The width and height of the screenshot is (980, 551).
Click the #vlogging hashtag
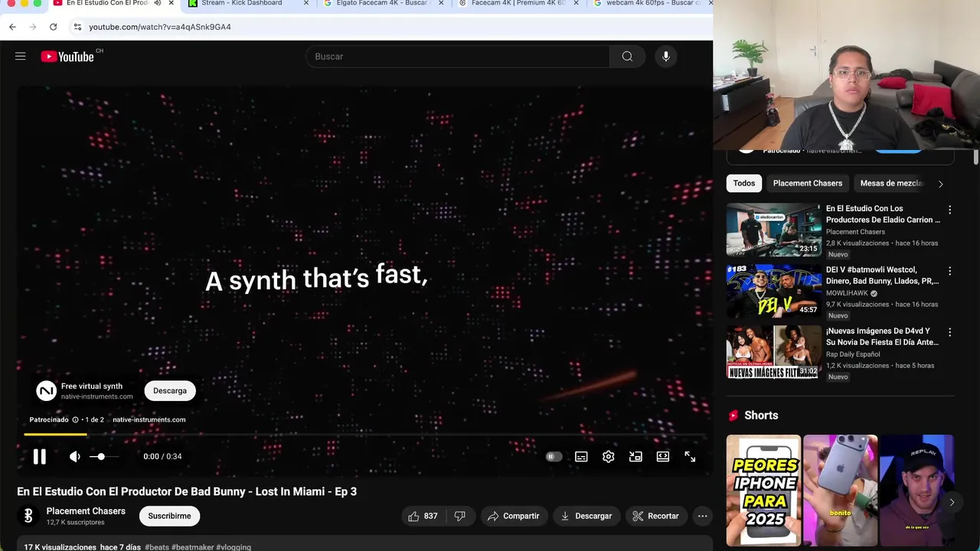[233, 547]
